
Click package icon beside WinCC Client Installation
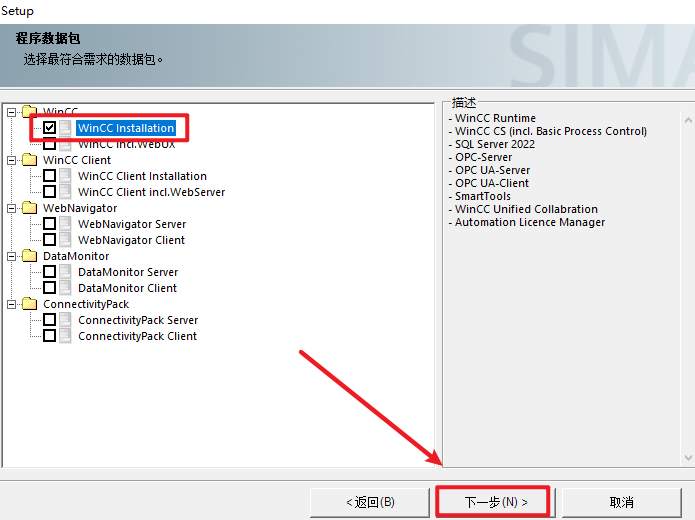click(65, 176)
